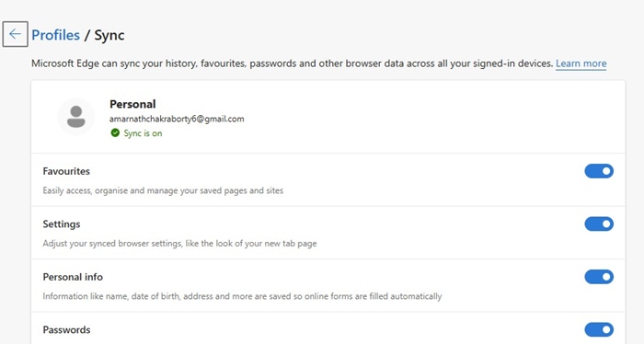644x344 pixels.
Task: Select the Favourites row label
Action: pyautogui.click(x=66, y=171)
